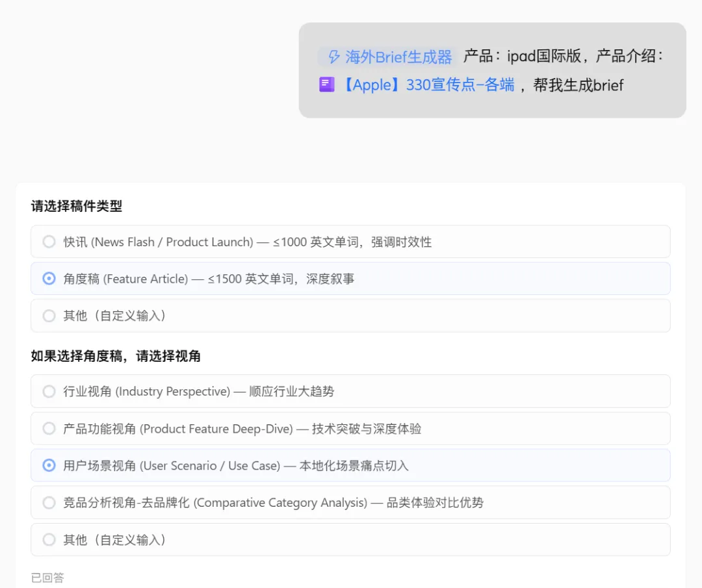This screenshot has height=588, width=702.
Task: Click the 如果选择角度稿，请选择视角 heading
Action: [116, 356]
